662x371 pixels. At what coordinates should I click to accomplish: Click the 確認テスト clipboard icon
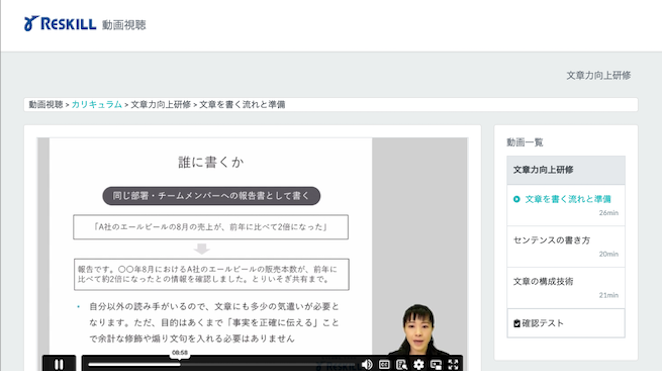[x=517, y=323]
